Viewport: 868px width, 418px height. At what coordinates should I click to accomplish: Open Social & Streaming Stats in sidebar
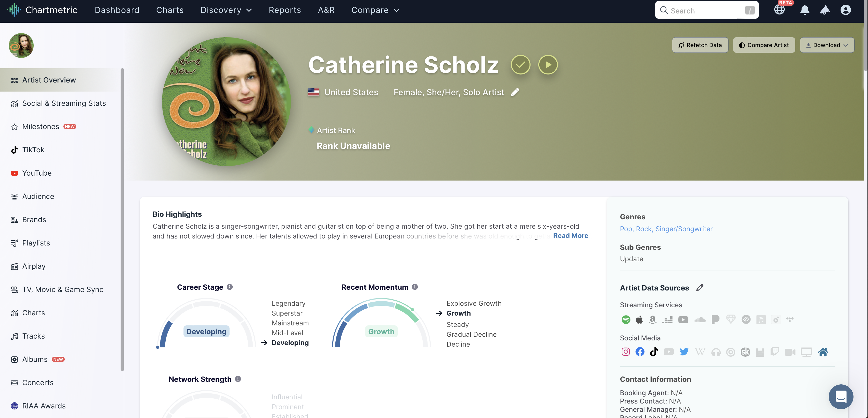[60, 103]
